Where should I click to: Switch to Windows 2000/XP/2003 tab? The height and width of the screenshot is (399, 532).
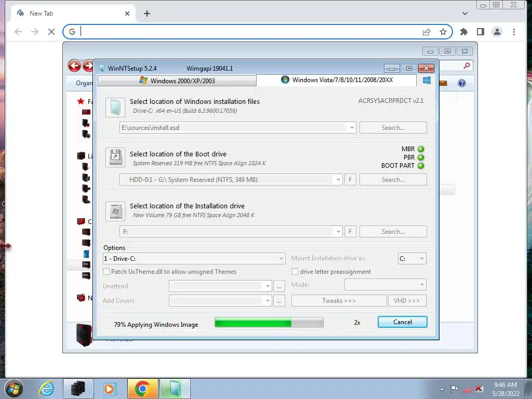point(177,81)
